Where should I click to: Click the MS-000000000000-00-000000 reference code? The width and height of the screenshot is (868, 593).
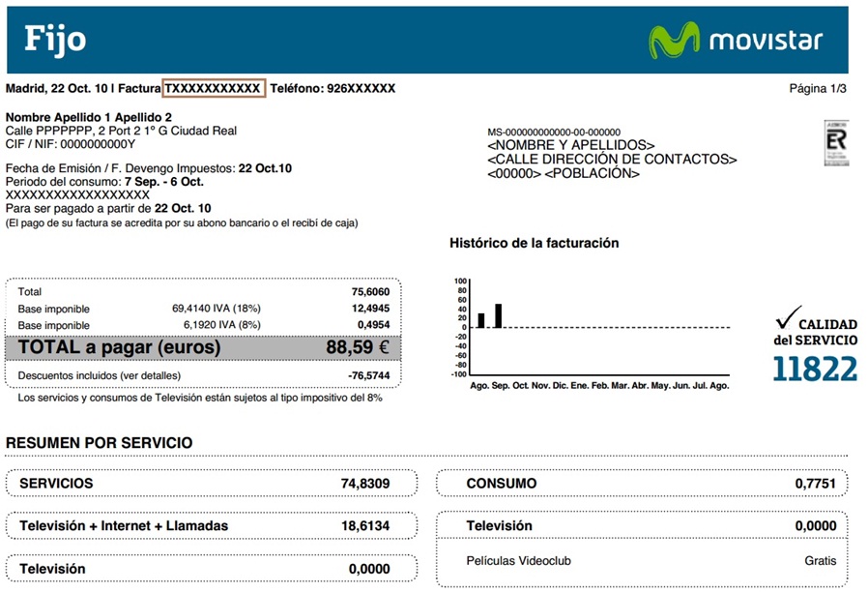(554, 132)
